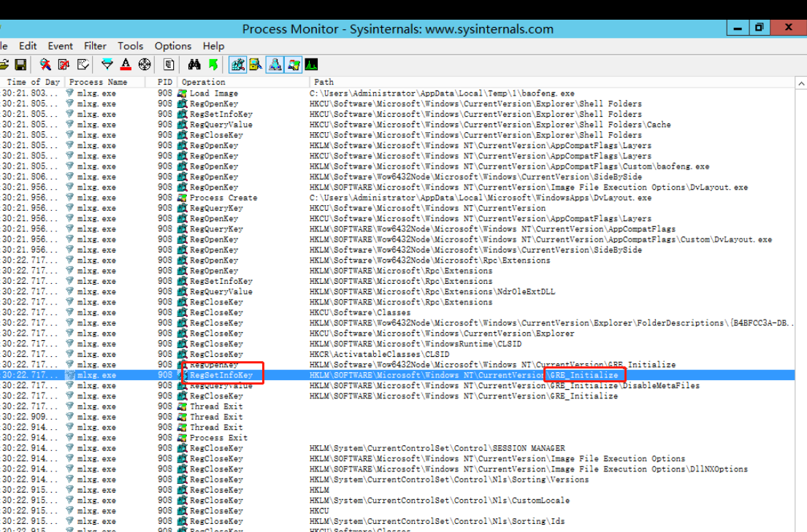This screenshot has height=532, width=807.
Task: Click the Highlight toolbar icon
Action: coord(126,65)
